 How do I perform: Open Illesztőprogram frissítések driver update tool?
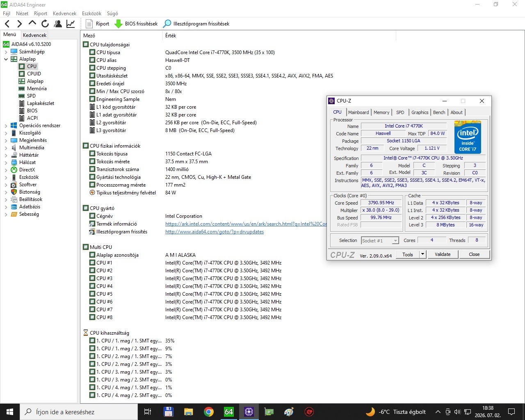(196, 24)
